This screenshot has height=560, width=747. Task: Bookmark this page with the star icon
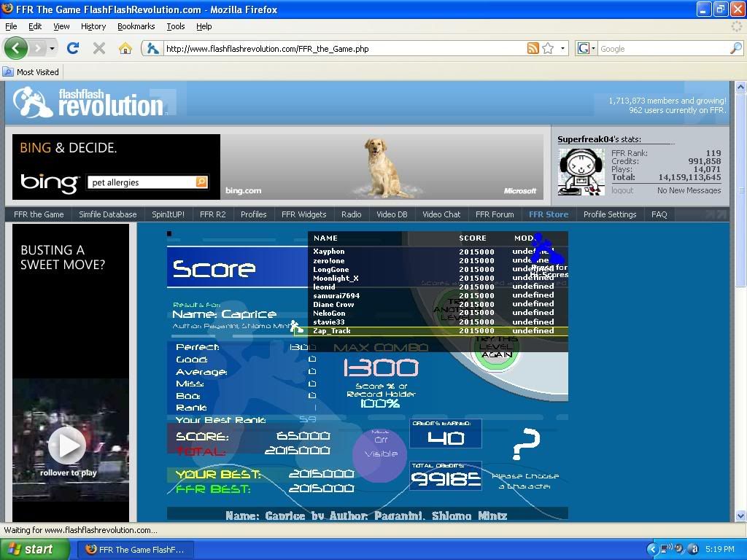tap(547, 49)
